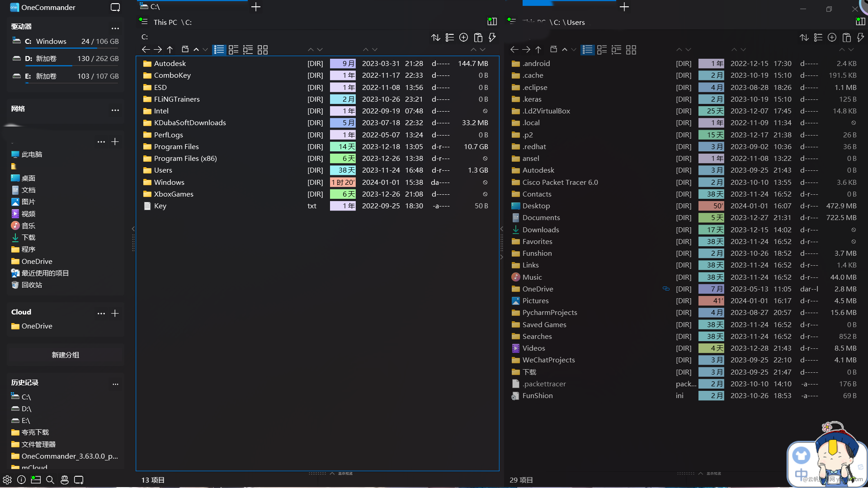Viewport: 868px width, 488px height.
Task: Open the favorites group three-dots menu above 此电脑
Action: [101, 142]
